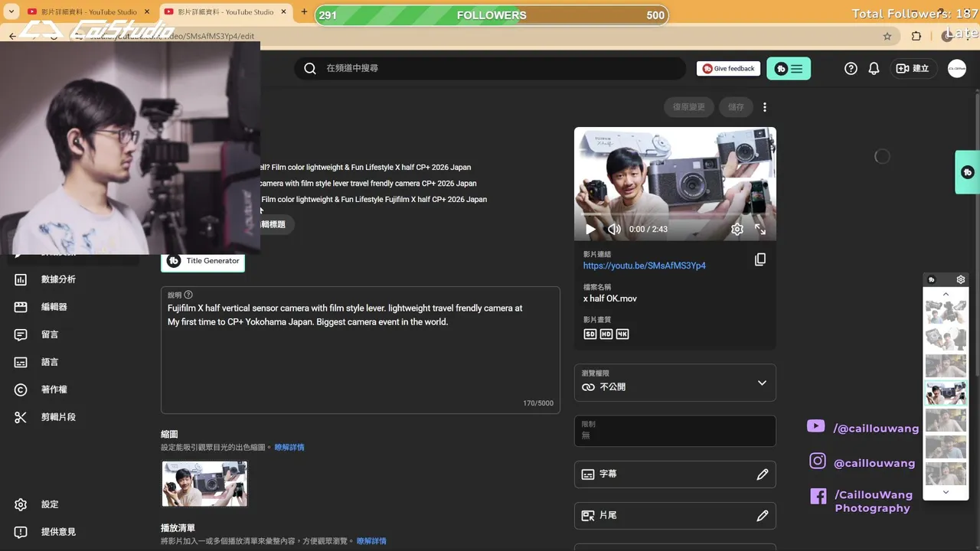Edit end screen with the 片尾 pencil icon
The width and height of the screenshot is (980, 551).
click(763, 516)
